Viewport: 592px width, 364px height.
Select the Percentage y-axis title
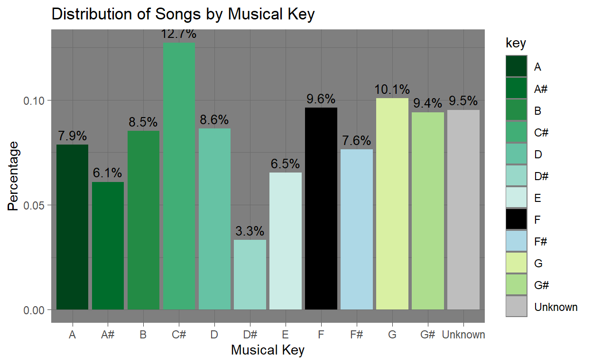click(x=14, y=176)
